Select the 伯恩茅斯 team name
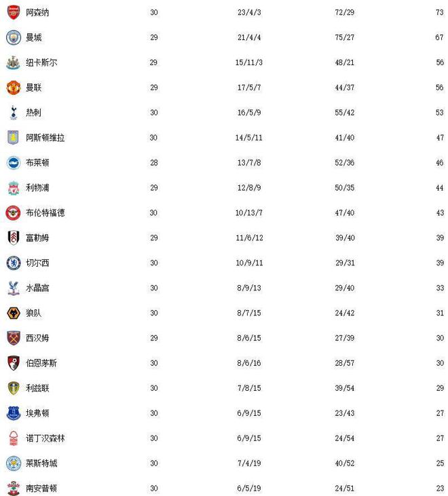Image resolution: width=448 pixels, height=496 pixels. [41, 363]
